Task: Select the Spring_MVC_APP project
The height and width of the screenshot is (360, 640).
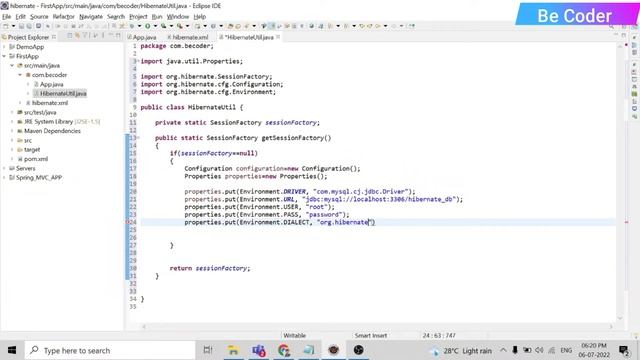Action: [39, 178]
